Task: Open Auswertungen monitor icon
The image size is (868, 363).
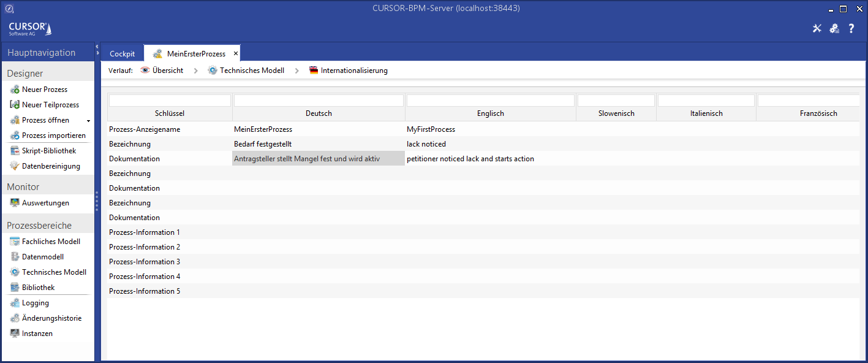Action: click(15, 203)
